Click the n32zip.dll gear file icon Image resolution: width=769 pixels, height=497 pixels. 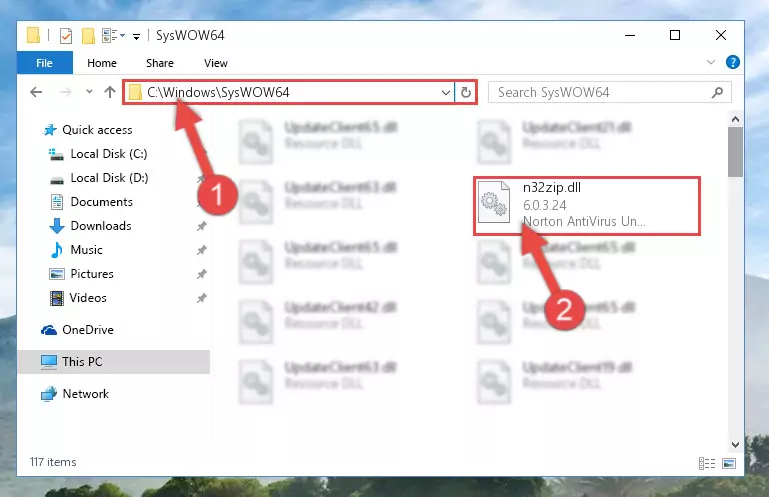(493, 202)
